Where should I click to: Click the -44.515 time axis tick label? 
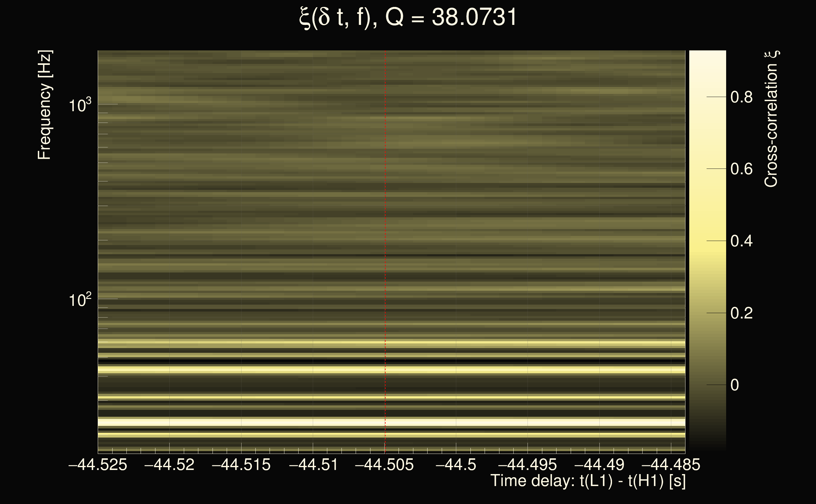click(241, 465)
